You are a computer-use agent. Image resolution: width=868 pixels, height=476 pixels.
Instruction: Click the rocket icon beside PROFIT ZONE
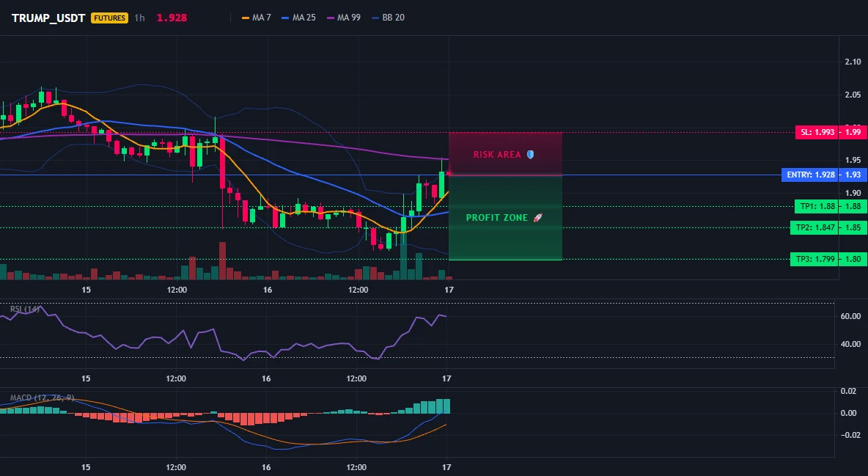(x=537, y=218)
